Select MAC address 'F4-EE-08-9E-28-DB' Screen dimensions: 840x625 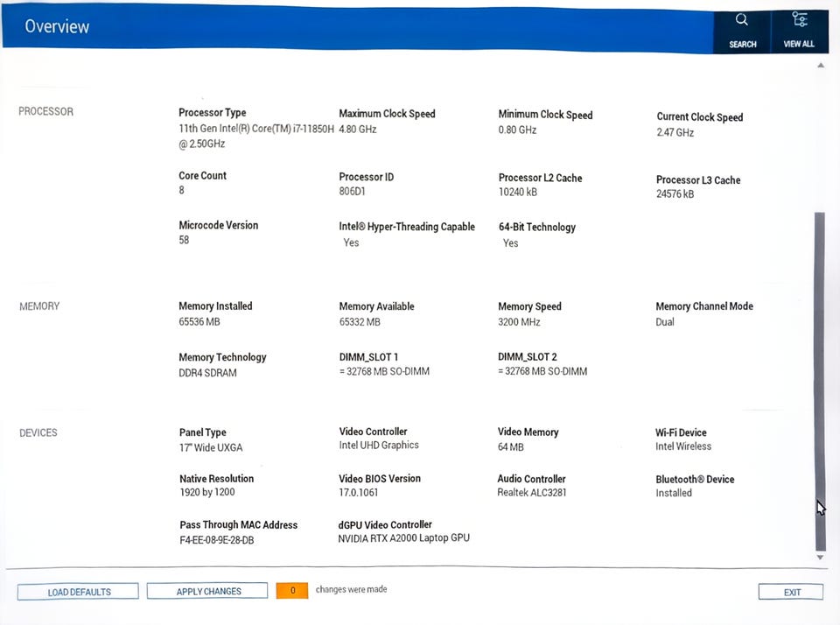217,540
